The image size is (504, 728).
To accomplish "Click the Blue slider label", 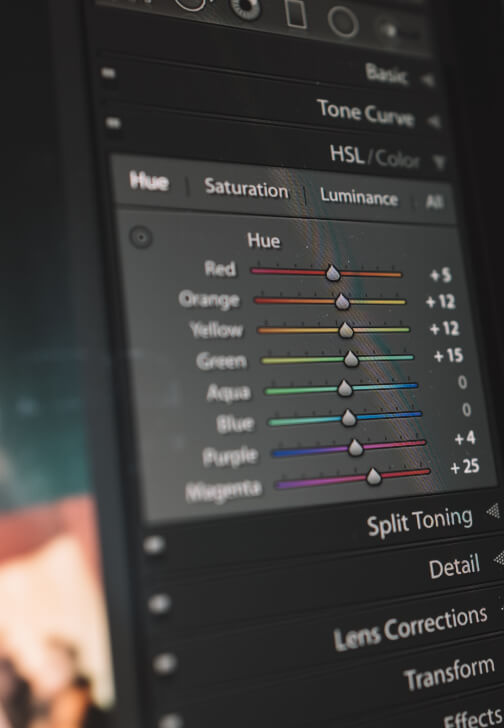I will click(235, 423).
